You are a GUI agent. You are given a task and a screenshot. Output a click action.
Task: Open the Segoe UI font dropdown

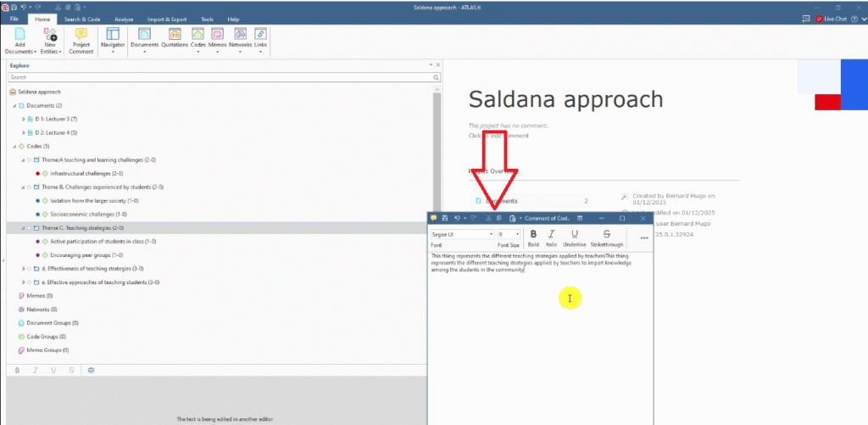[462, 233]
